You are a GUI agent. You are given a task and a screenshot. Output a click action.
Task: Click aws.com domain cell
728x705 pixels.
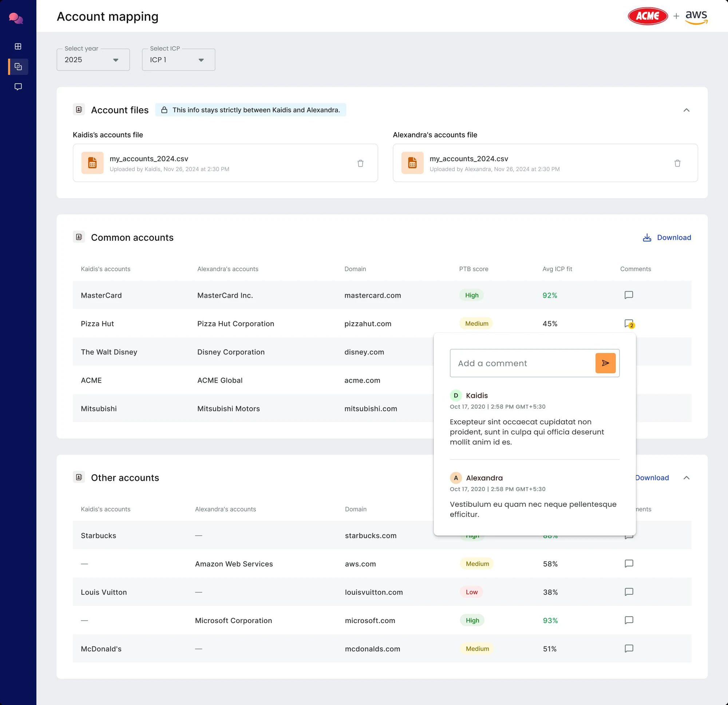point(360,564)
